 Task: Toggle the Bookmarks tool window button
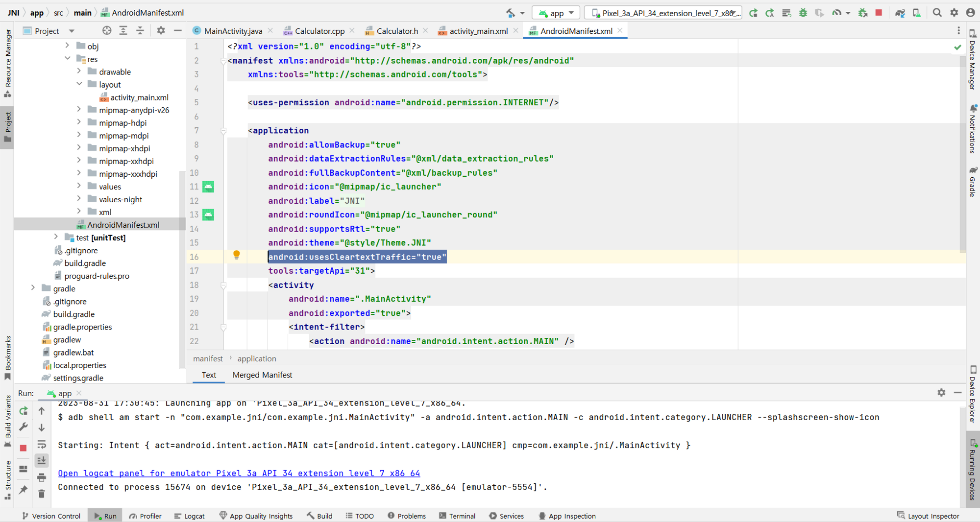7,358
